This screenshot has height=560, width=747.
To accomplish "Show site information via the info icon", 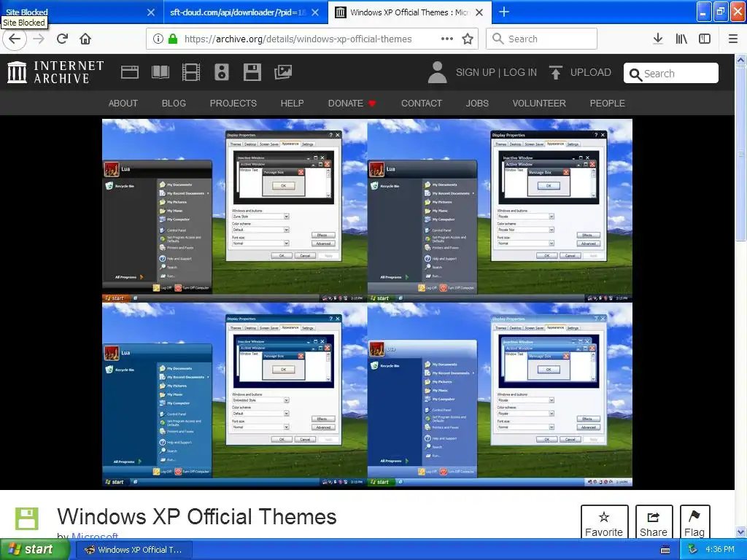I will pos(158,39).
